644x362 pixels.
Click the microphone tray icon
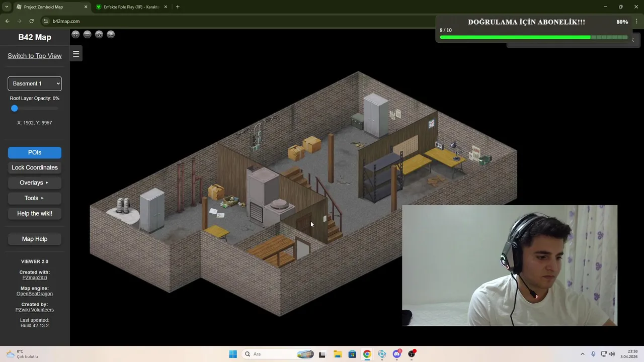(594, 354)
